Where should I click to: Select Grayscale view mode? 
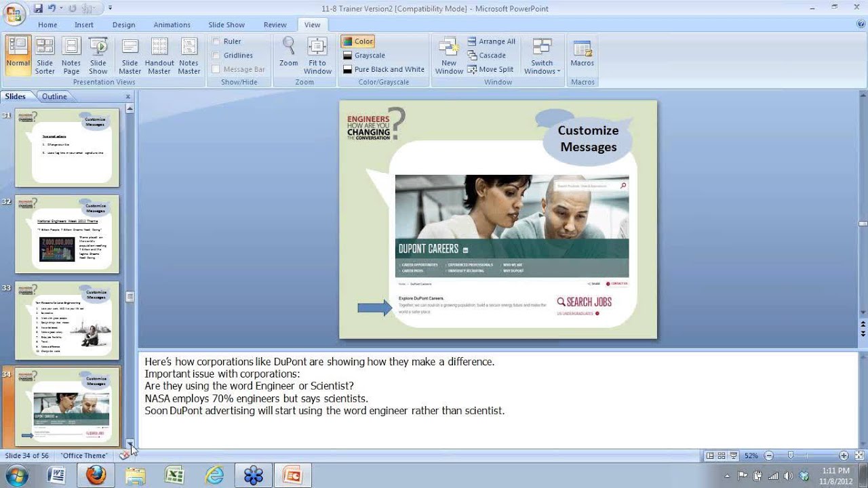[363, 56]
